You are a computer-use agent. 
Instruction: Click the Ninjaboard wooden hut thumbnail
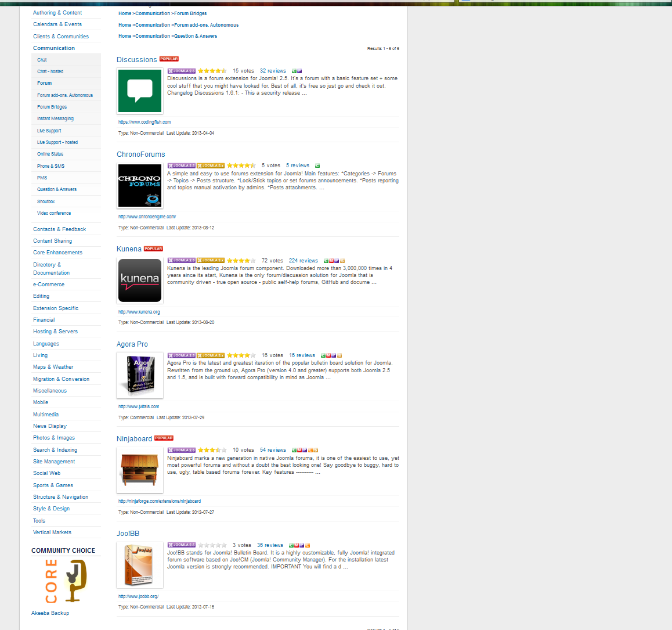140,470
